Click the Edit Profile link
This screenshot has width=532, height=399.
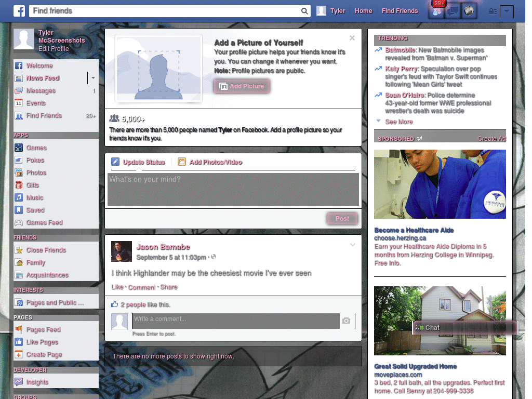(54, 49)
